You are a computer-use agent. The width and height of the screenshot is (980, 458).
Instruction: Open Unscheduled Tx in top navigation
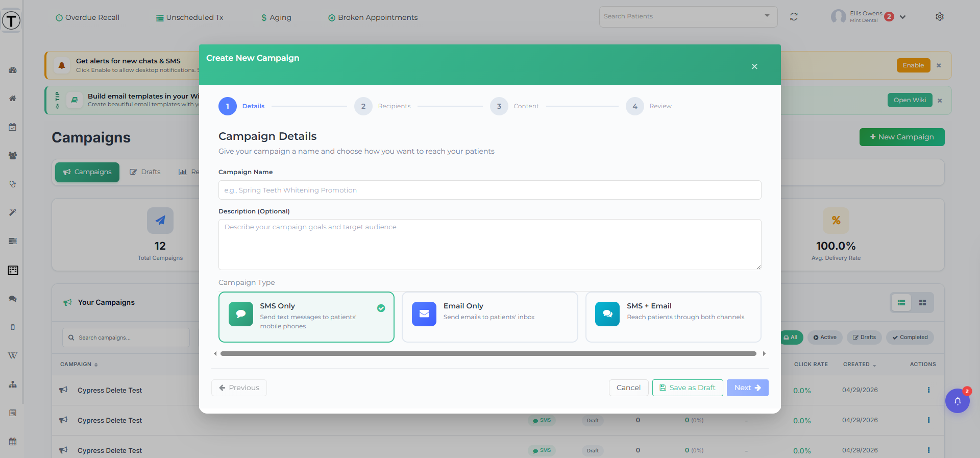189,17
